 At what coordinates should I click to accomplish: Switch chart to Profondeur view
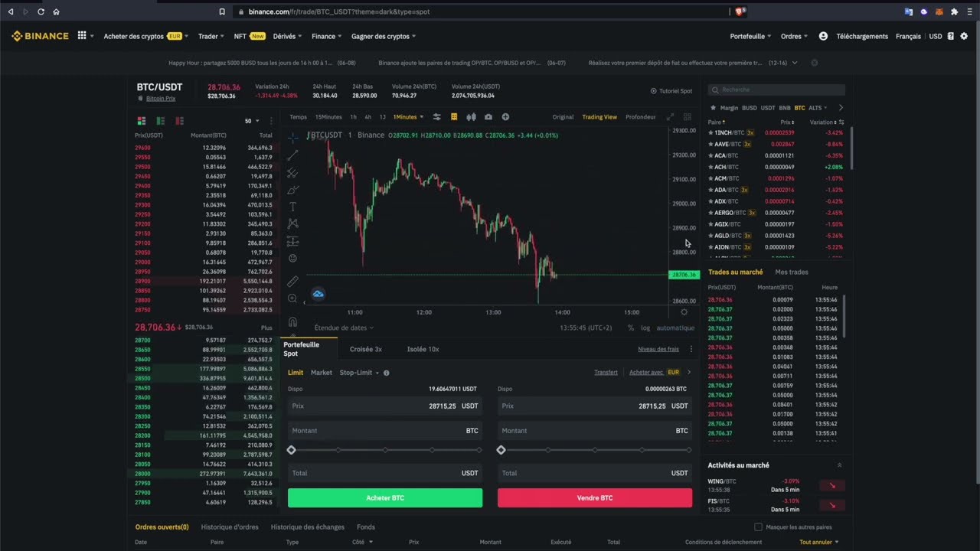tap(640, 117)
